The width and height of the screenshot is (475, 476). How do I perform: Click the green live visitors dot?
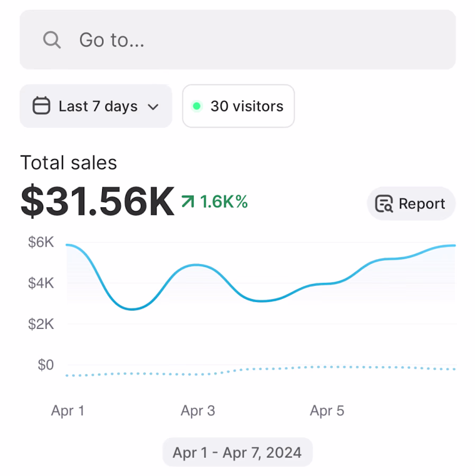(197, 106)
